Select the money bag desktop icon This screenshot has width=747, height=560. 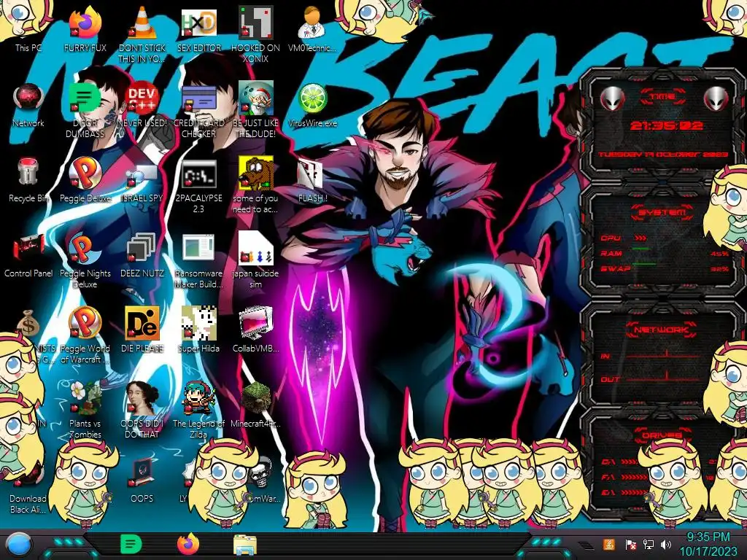[x=28, y=323]
